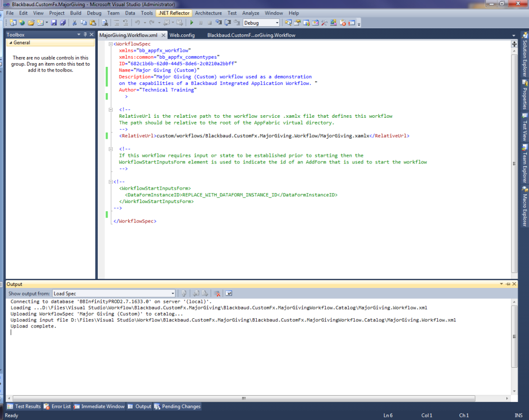Open the Error List panel
This screenshot has height=420, width=529.
[58, 407]
